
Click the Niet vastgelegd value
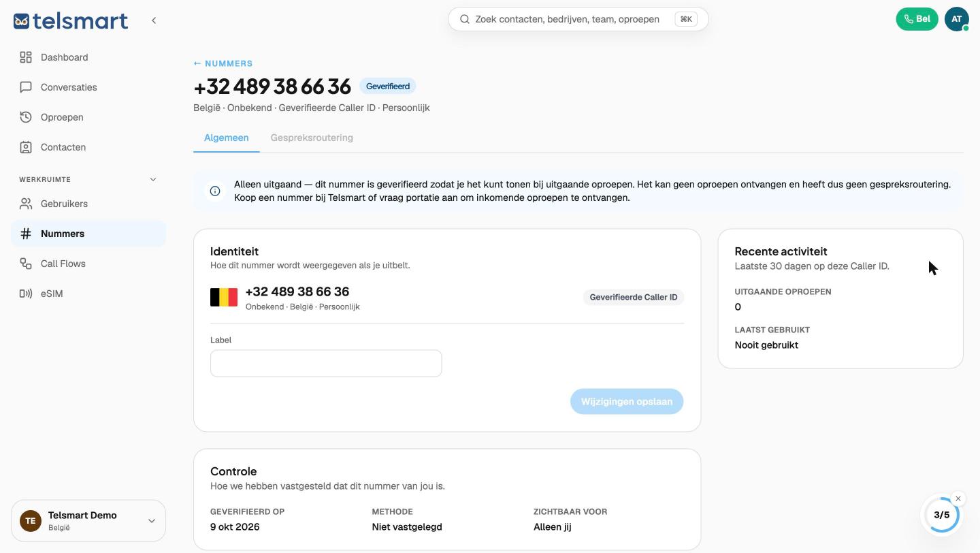click(x=407, y=526)
